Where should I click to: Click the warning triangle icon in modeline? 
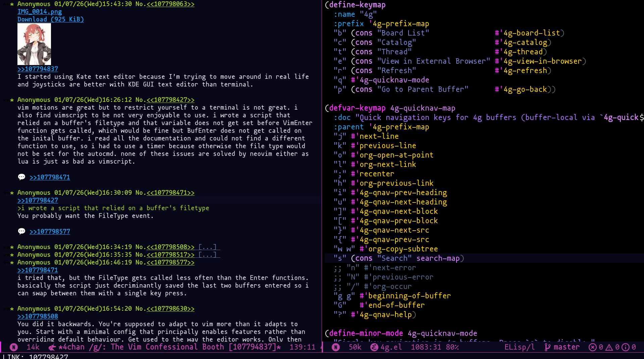[x=609, y=347]
